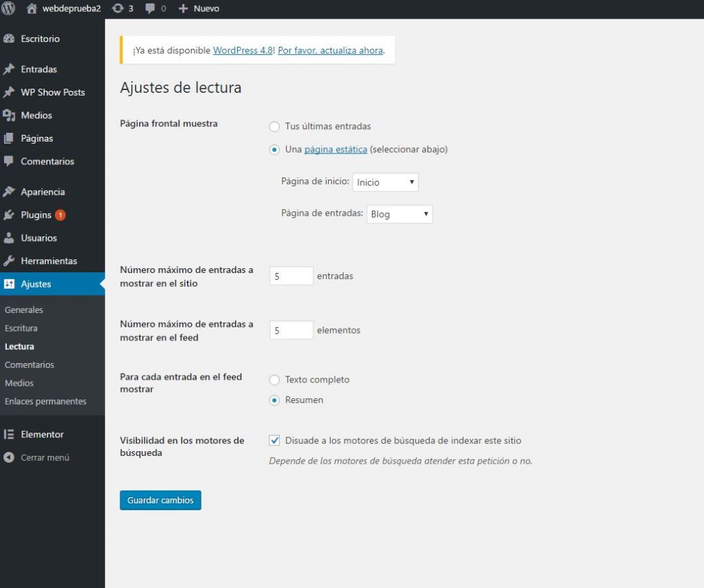Follow the WordPress 4.8 link
The height and width of the screenshot is (588, 704).
[243, 50]
